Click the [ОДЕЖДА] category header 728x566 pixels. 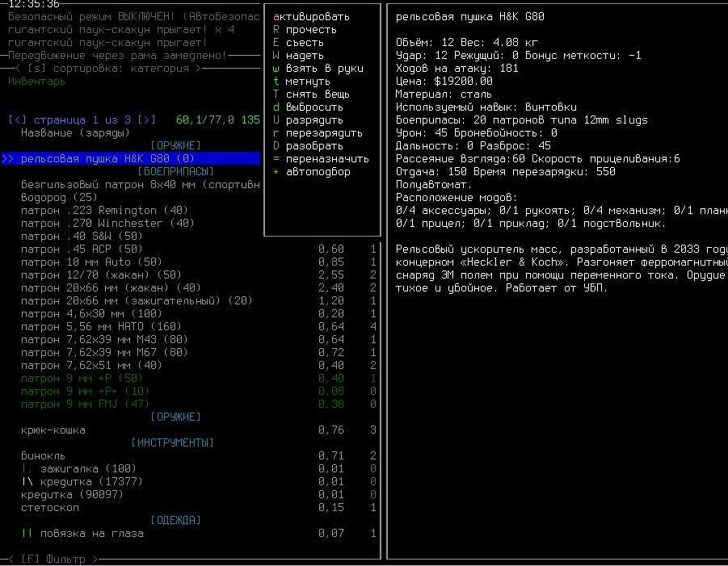(175, 521)
